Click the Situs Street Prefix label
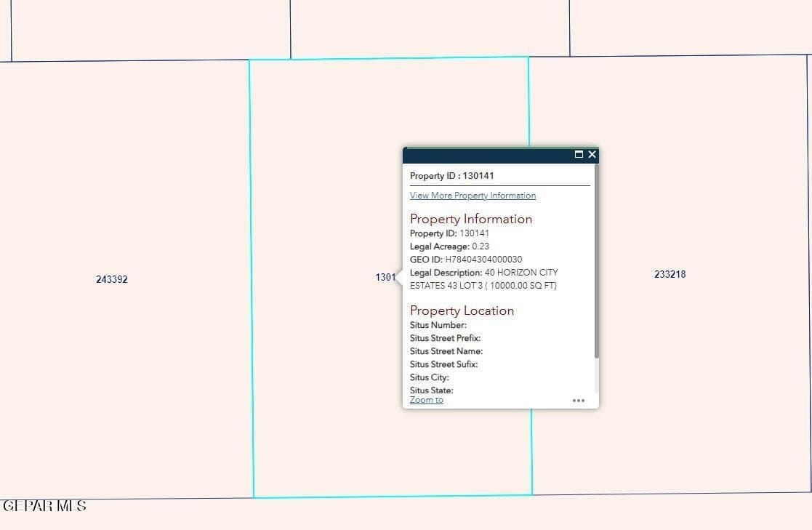The width and height of the screenshot is (812, 530). coord(446,338)
